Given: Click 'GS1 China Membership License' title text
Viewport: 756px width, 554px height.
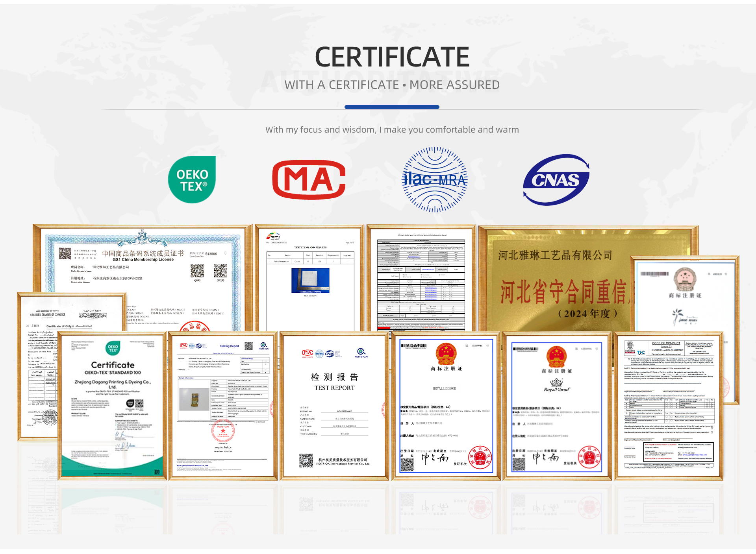Looking at the screenshot, I should tap(143, 260).
